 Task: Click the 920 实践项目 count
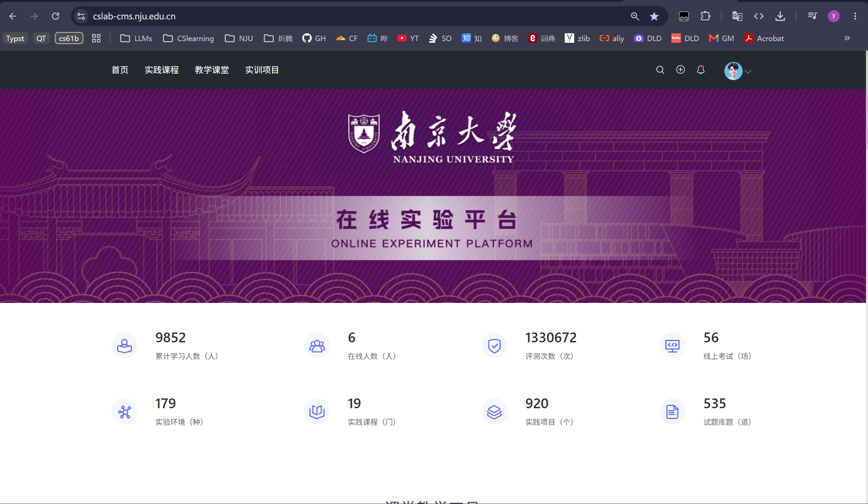(x=537, y=403)
